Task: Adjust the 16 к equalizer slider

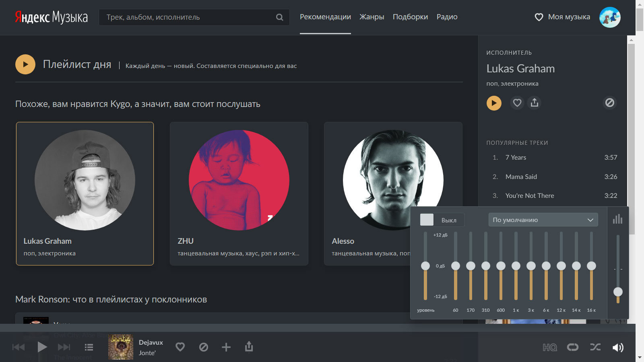Action: (591, 266)
